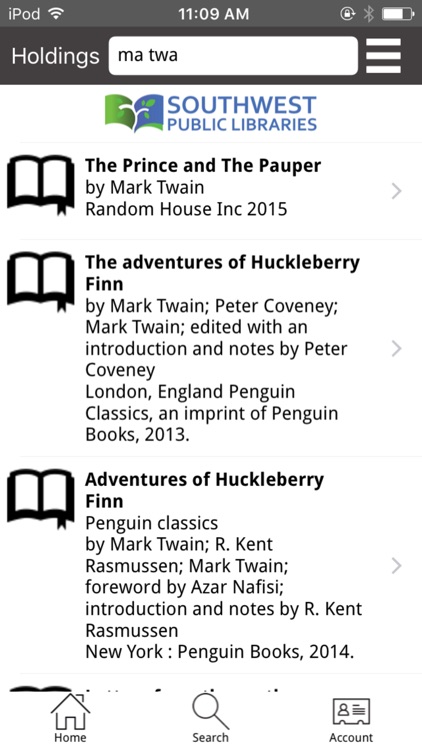Open 'The Prince and The Pauper' title

203,165
